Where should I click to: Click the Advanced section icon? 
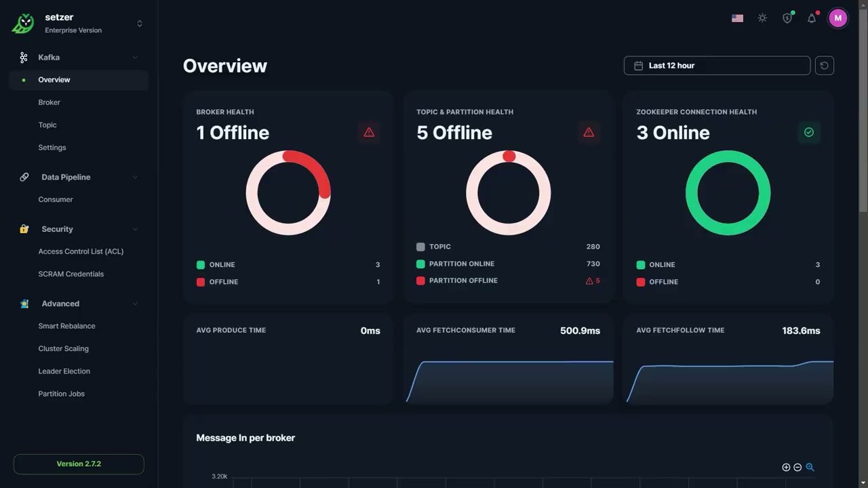[24, 304]
